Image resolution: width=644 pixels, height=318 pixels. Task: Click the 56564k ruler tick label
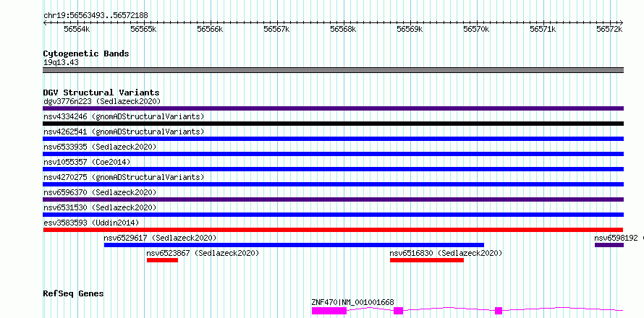click(77, 29)
